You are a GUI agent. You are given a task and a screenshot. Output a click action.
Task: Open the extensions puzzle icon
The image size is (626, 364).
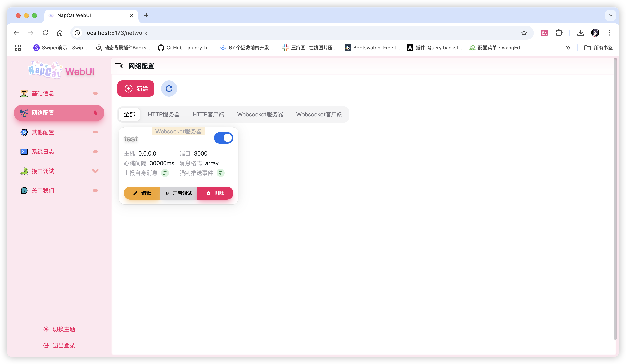point(559,33)
